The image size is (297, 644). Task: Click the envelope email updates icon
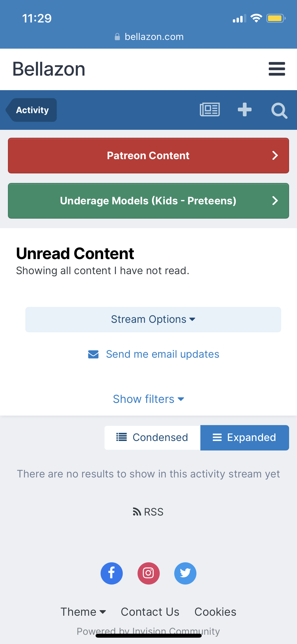click(x=93, y=354)
